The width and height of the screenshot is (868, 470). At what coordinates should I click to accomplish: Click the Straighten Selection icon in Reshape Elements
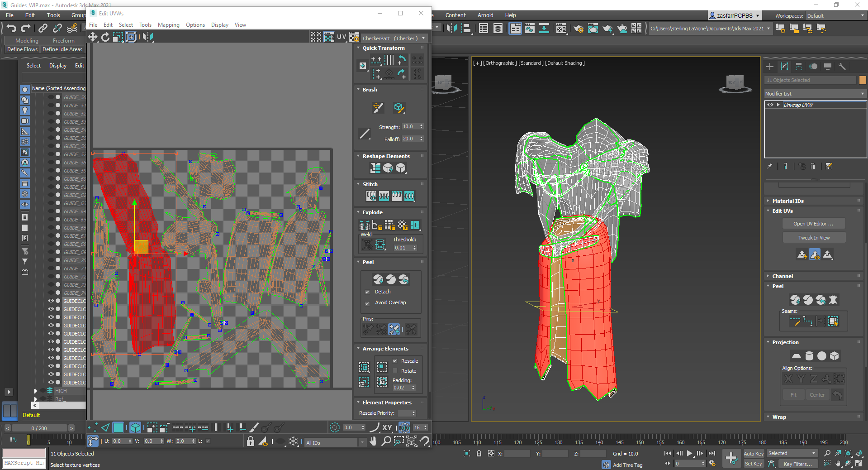point(375,168)
